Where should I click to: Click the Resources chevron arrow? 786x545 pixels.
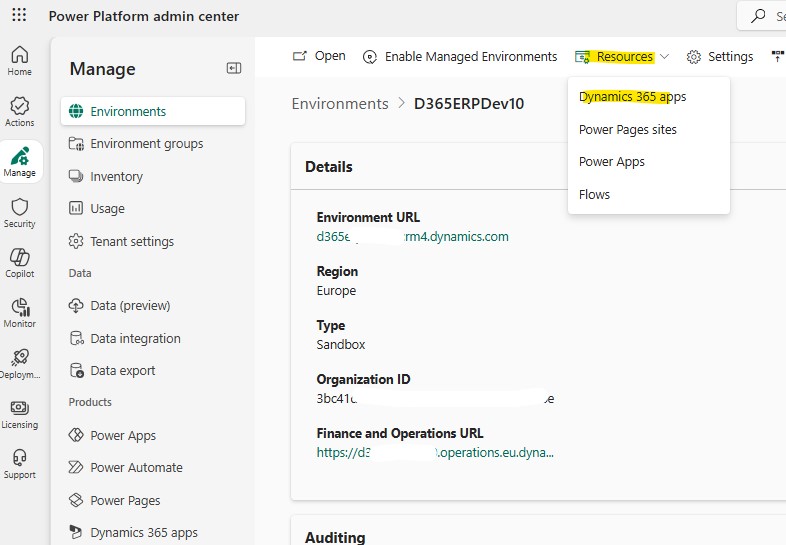coord(664,57)
